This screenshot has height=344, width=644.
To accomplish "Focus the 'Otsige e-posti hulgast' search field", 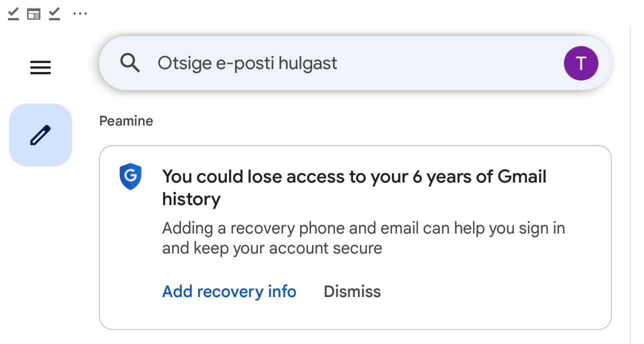I will [x=355, y=63].
